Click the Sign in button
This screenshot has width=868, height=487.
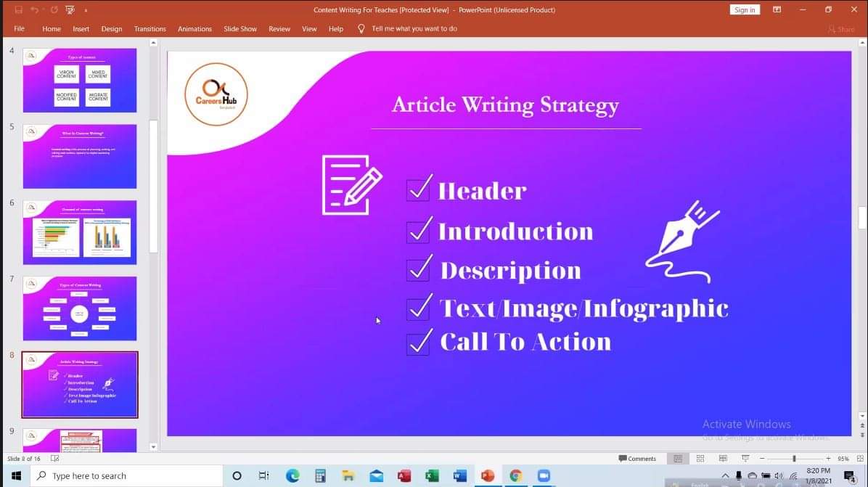coord(745,10)
